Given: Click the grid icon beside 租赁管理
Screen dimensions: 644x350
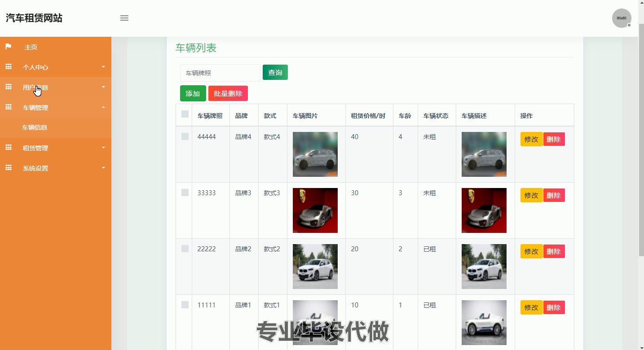Looking at the screenshot, I should [9, 148].
